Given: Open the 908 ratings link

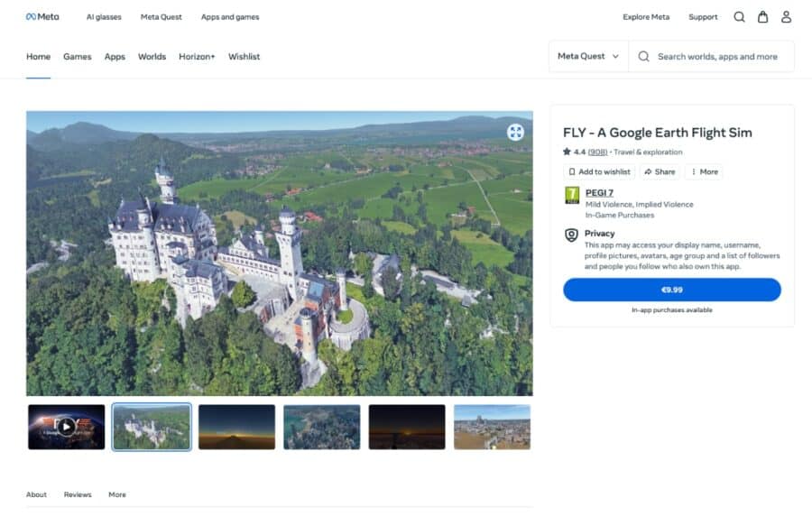Looking at the screenshot, I should [x=597, y=152].
